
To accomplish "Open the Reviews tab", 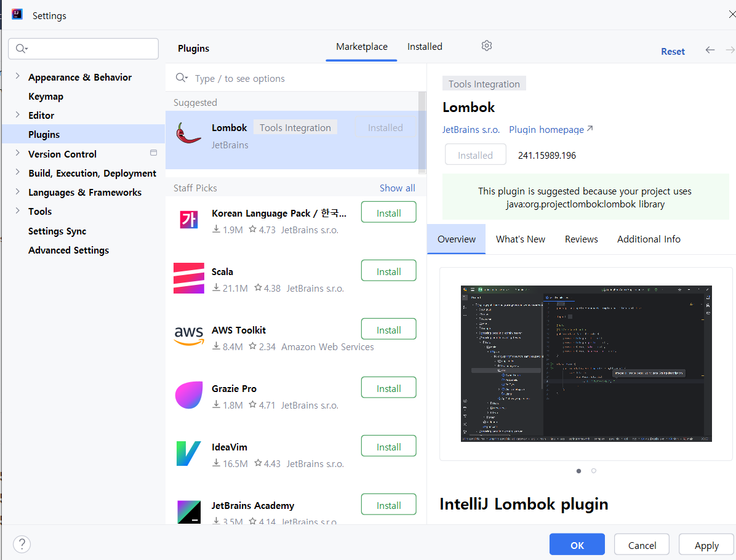I will point(581,239).
